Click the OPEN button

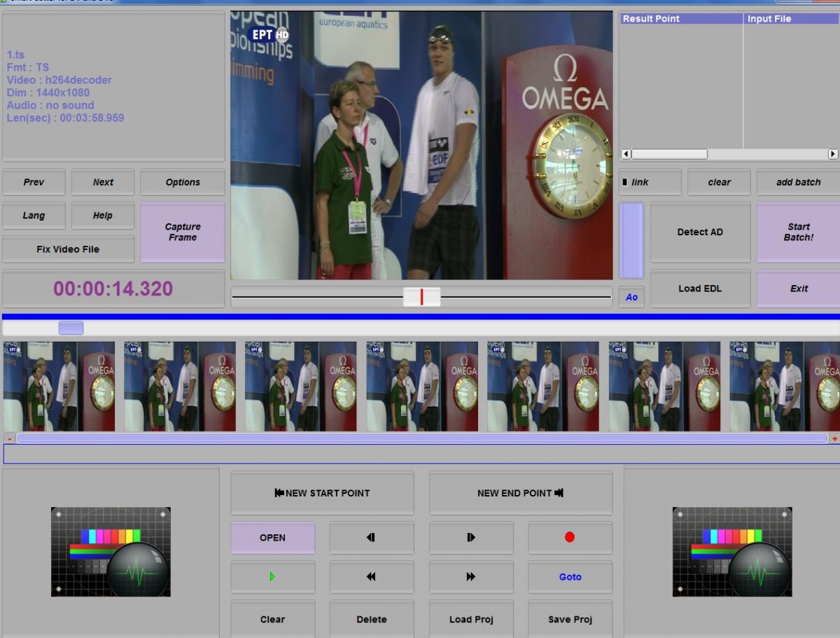272,537
